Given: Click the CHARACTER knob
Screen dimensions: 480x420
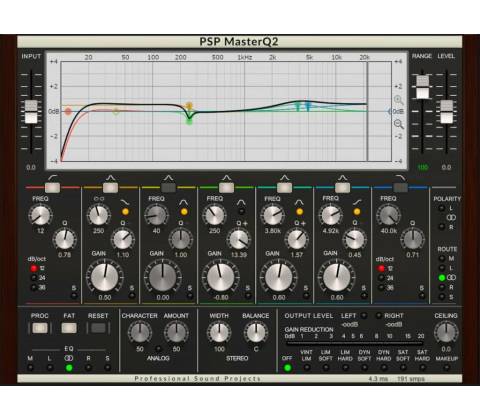Looking at the screenshot, I should [x=140, y=333].
